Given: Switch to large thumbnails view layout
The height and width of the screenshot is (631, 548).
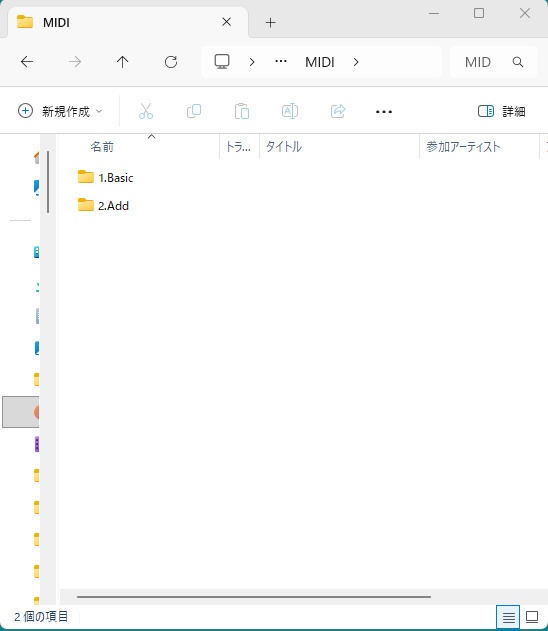Looking at the screenshot, I should tap(532, 617).
